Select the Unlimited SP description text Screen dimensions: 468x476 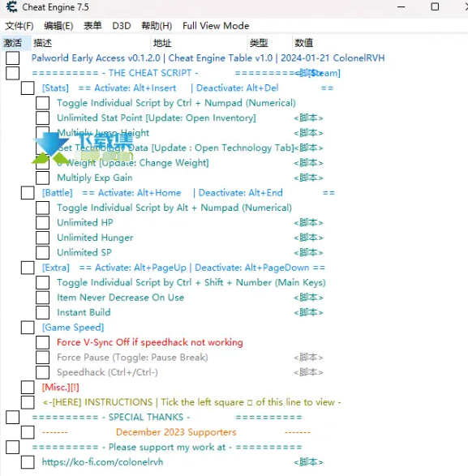[x=84, y=252]
